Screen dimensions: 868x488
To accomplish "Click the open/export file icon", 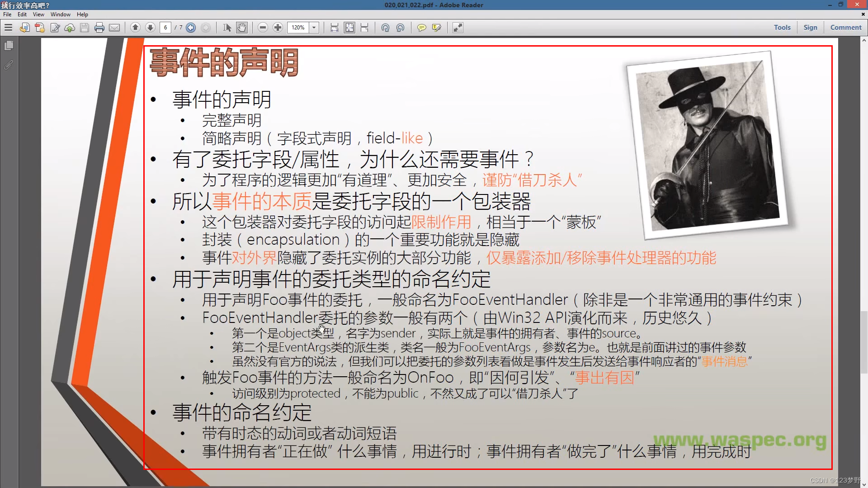I will click(25, 28).
